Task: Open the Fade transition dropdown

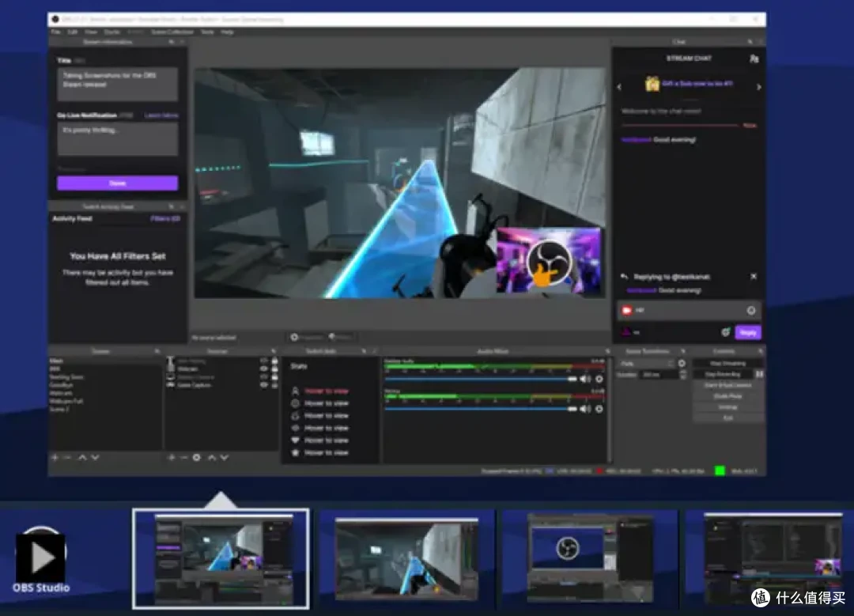Action: pyautogui.click(x=646, y=363)
